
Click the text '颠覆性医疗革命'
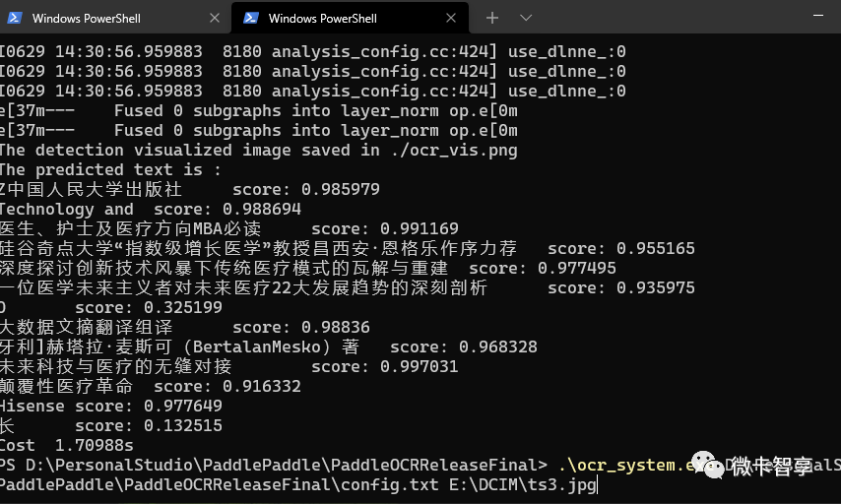(x=67, y=386)
